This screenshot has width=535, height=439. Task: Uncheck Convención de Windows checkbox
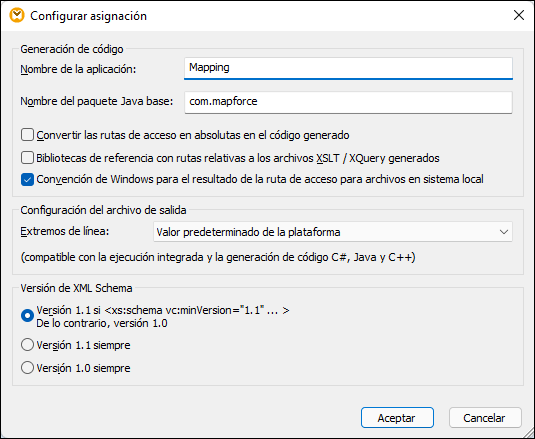click(27, 179)
